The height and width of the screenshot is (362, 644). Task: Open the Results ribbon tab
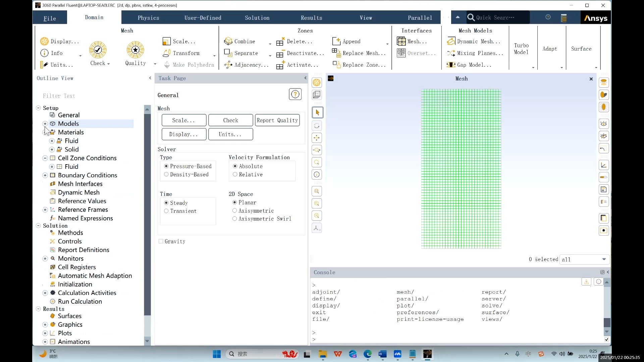click(x=311, y=18)
